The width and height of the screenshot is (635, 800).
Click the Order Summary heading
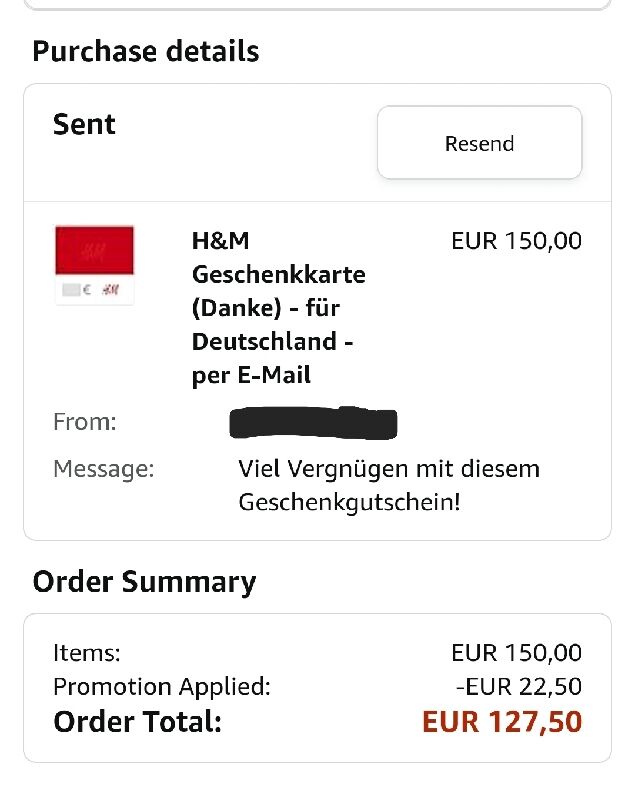pyautogui.click(x=144, y=582)
